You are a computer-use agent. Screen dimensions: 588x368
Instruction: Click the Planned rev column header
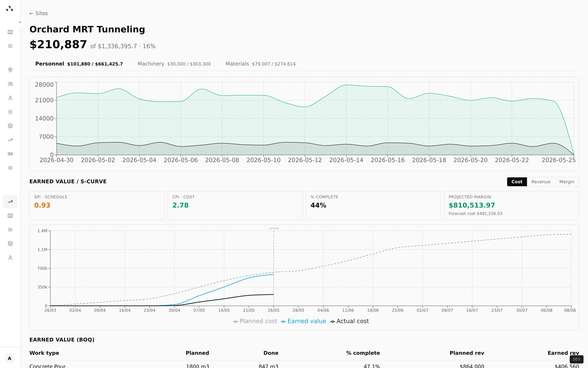pyautogui.click(x=467, y=353)
